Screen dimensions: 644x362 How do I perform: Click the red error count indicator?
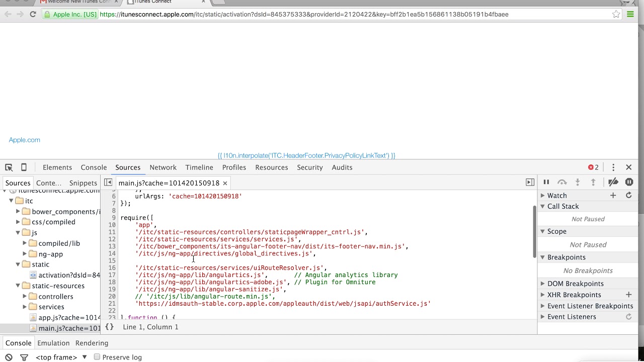594,167
